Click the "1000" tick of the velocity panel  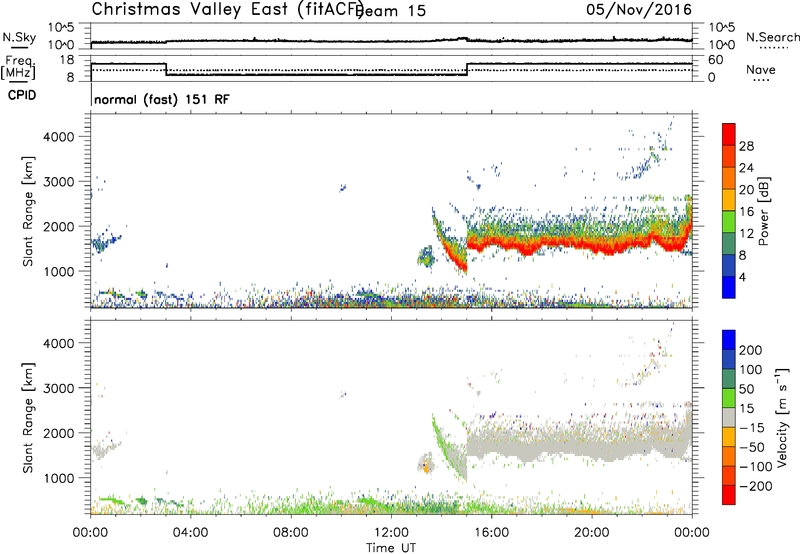tap(58, 478)
